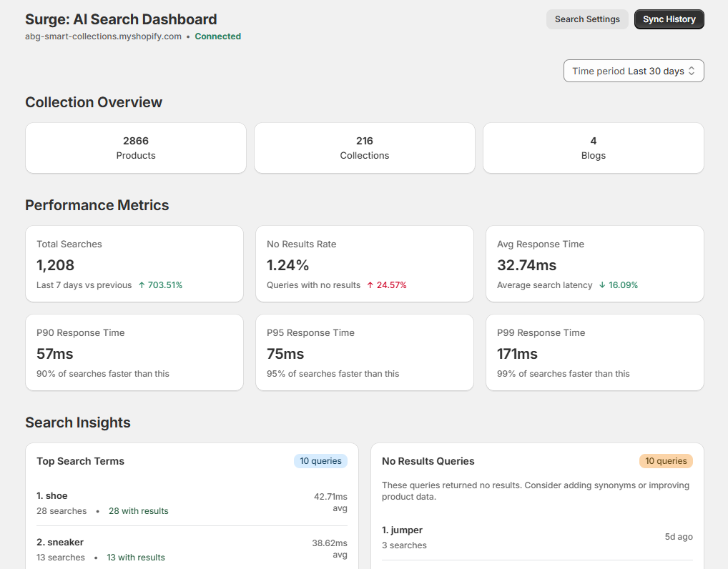Click the up arrow beside 703.51%
This screenshot has height=569, width=728.
click(x=142, y=285)
